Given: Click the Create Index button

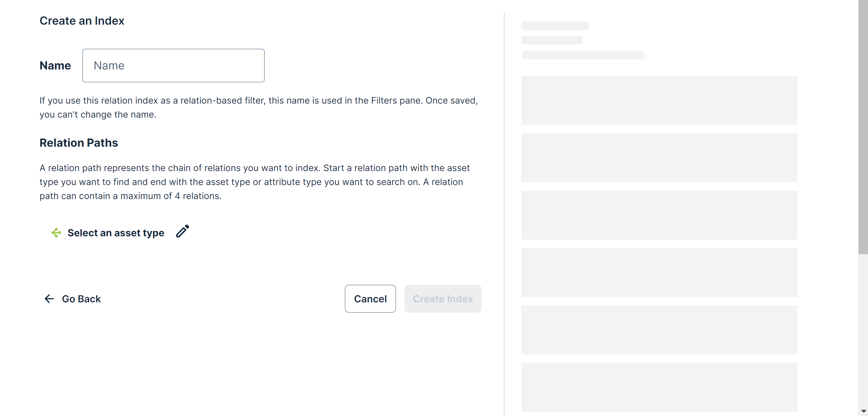Looking at the screenshot, I should pyautogui.click(x=443, y=299).
